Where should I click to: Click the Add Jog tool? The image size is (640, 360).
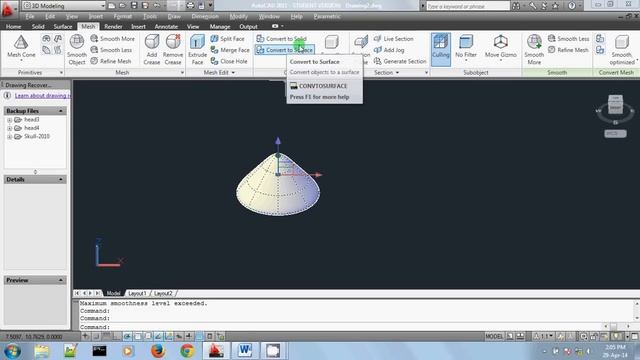(389, 50)
